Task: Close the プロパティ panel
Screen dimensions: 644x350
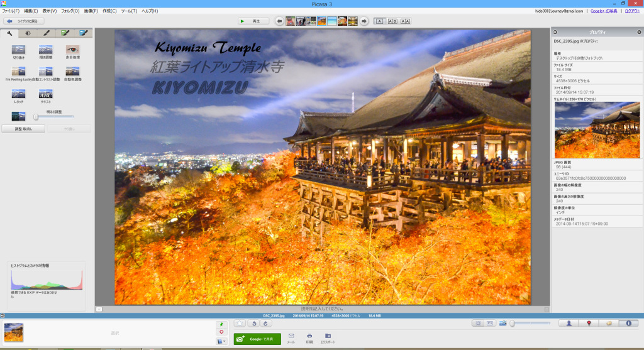Action: (639, 32)
